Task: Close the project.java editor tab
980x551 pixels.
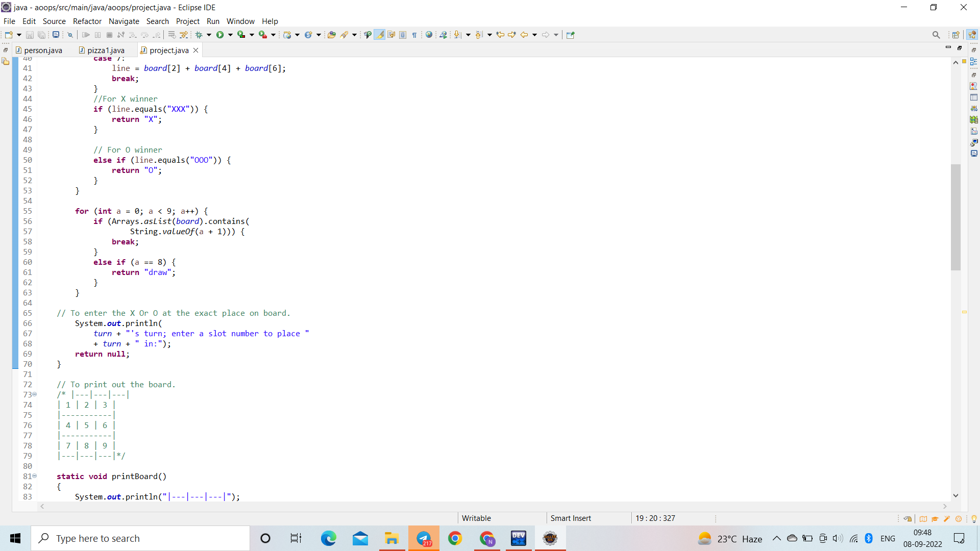Action: pyautogui.click(x=195, y=50)
